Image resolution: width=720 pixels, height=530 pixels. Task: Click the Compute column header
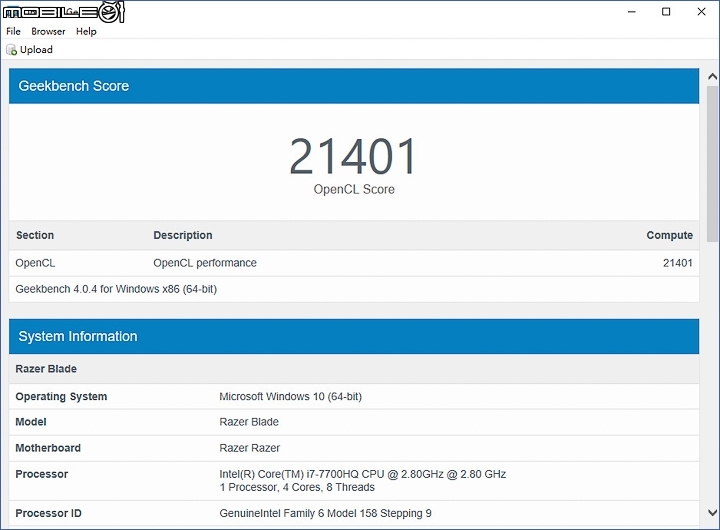pos(669,235)
